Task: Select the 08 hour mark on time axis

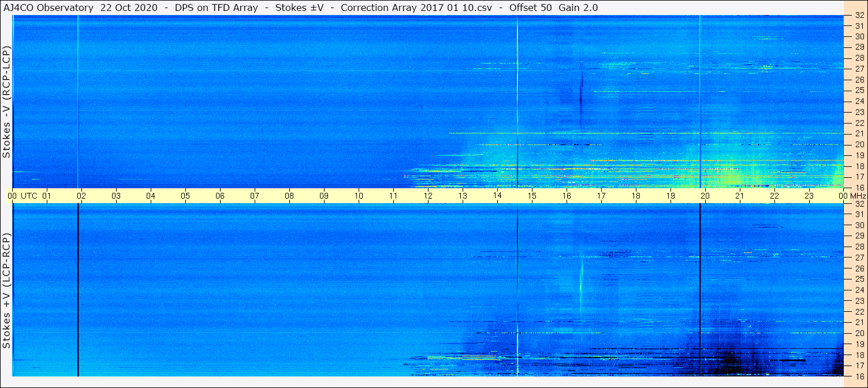Action: coord(289,196)
